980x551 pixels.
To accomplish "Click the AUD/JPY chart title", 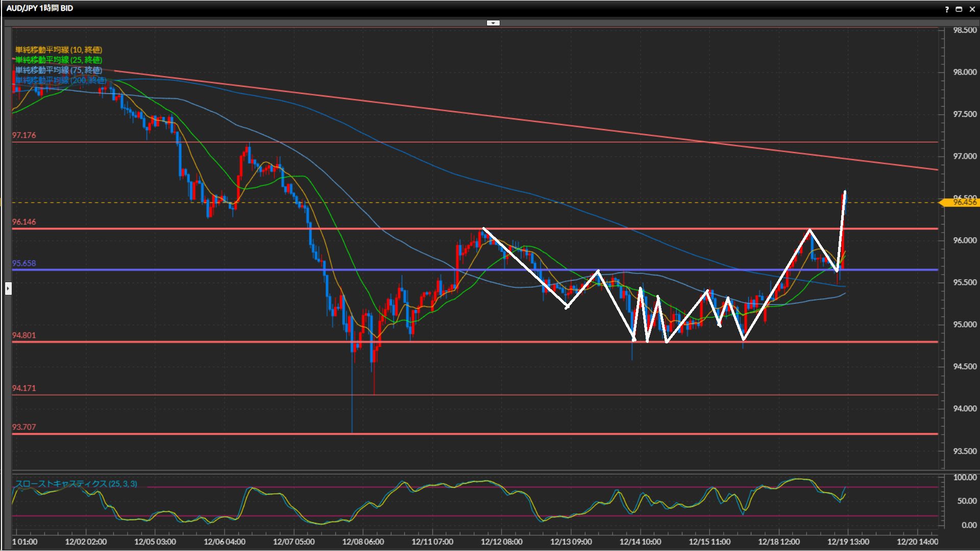I will 40,8.
